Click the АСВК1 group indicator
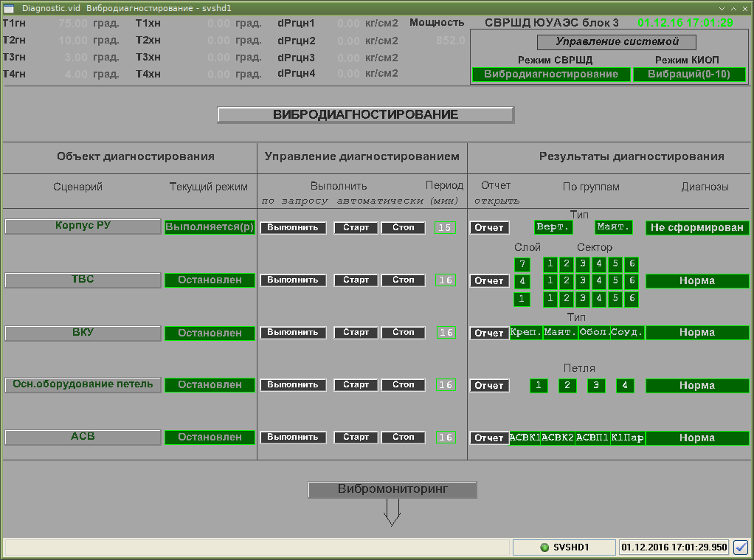The image size is (754, 560). click(525, 438)
